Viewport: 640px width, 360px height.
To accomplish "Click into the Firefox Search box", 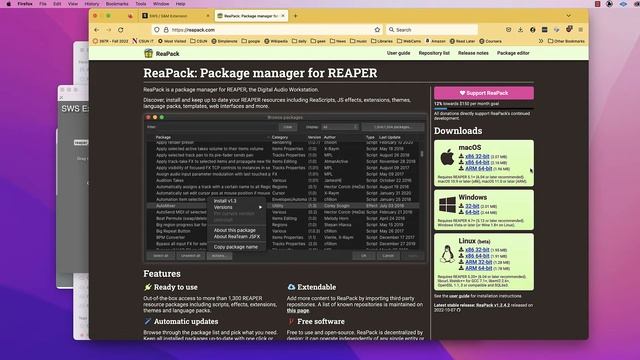I will [x=432, y=30].
